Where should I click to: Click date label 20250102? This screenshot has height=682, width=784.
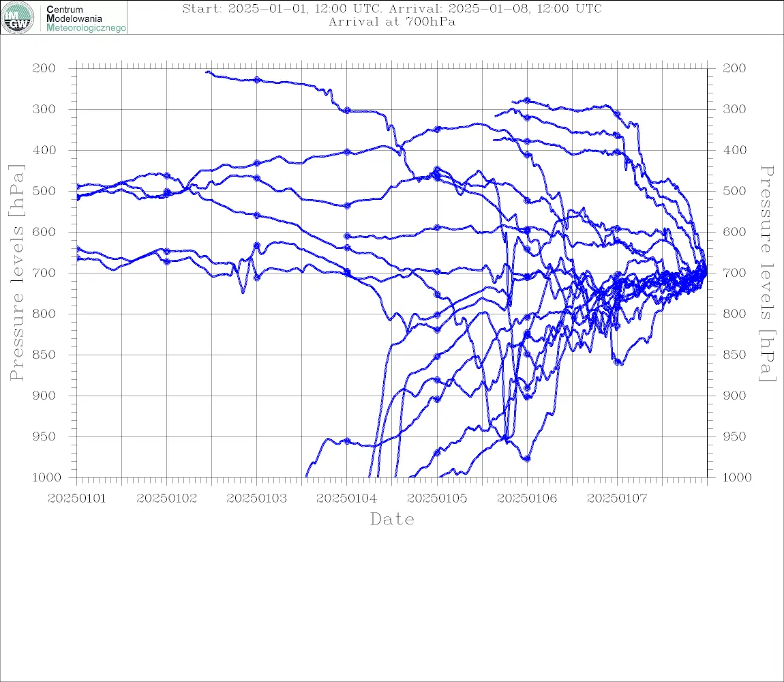tap(167, 499)
